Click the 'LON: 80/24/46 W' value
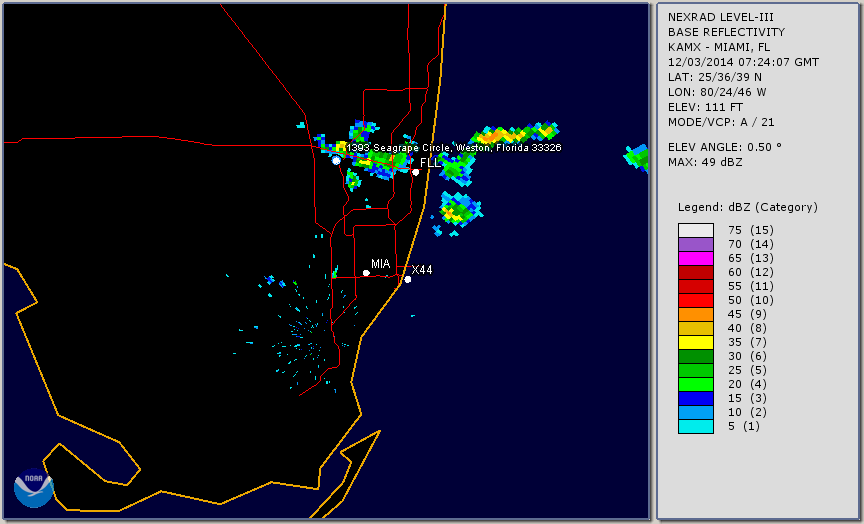Screen dimensions: 864x524 tap(717, 92)
